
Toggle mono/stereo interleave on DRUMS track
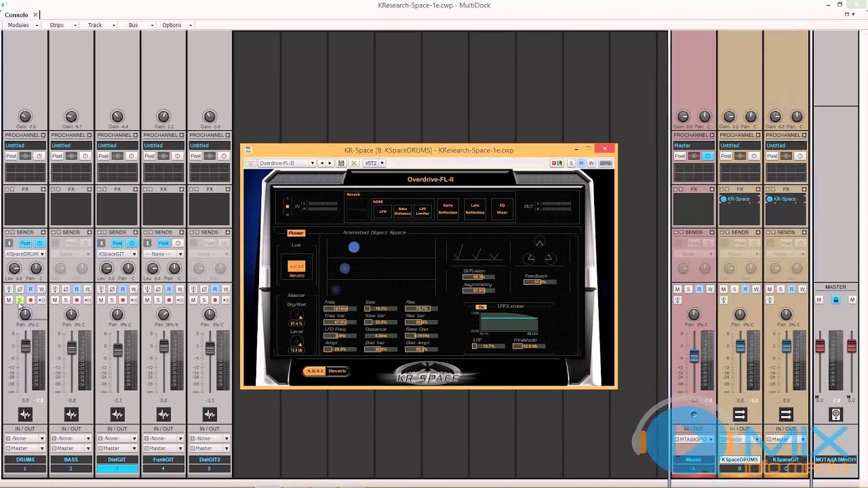[x=9, y=289]
